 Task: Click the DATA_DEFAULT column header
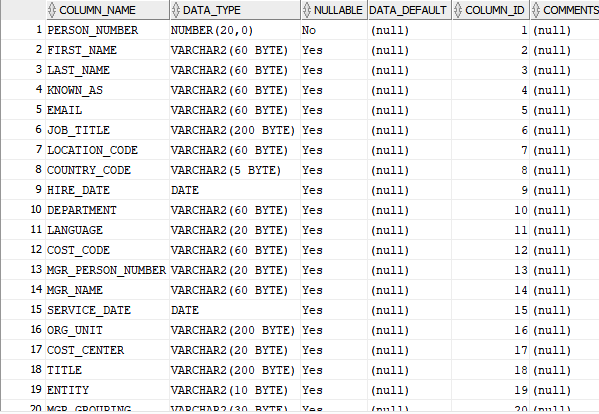(x=409, y=10)
